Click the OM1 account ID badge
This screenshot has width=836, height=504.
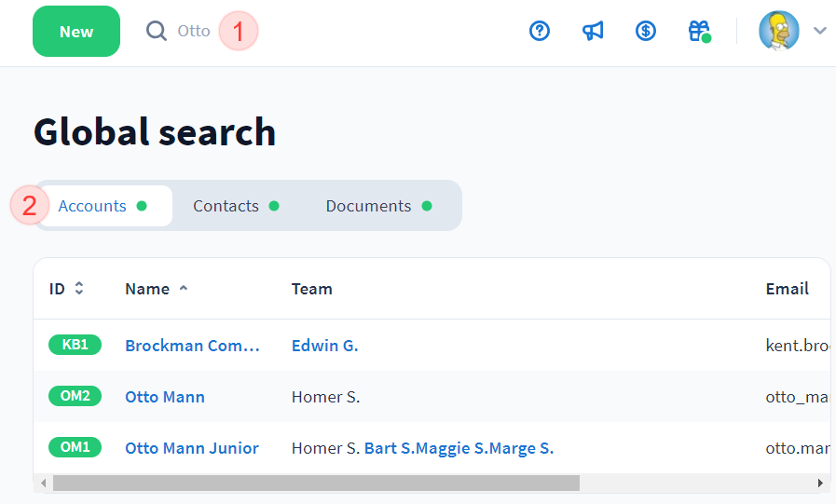coord(75,447)
